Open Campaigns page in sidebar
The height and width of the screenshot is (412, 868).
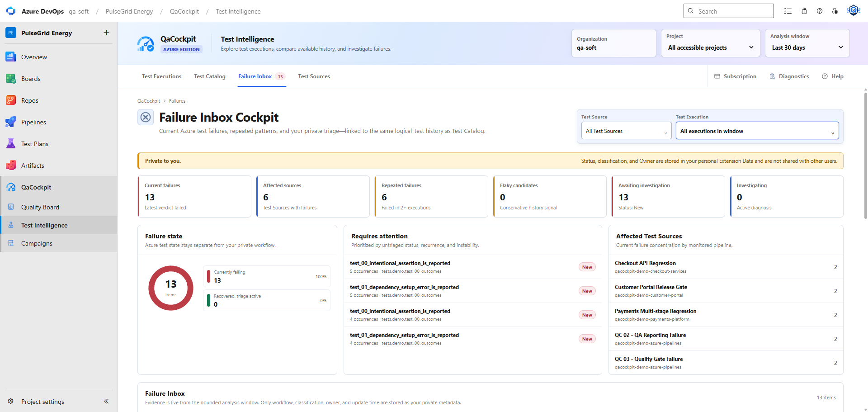pos(59,243)
